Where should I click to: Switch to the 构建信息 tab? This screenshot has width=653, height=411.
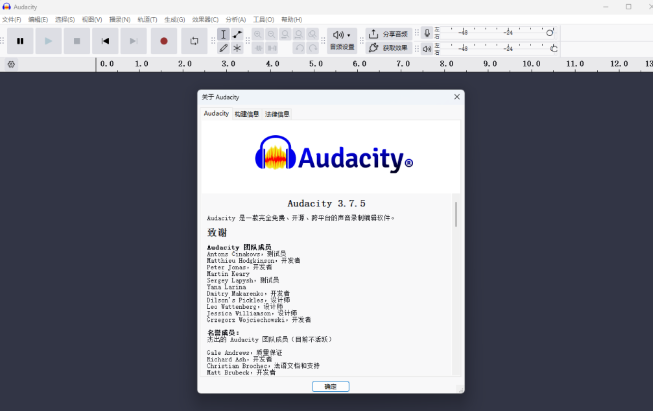(x=247, y=114)
